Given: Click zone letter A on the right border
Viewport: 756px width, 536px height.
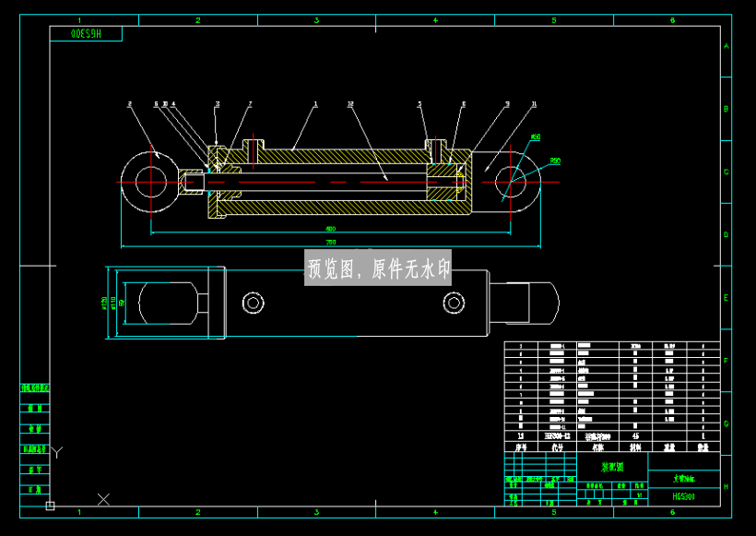Looking at the screenshot, I should click(x=726, y=46).
